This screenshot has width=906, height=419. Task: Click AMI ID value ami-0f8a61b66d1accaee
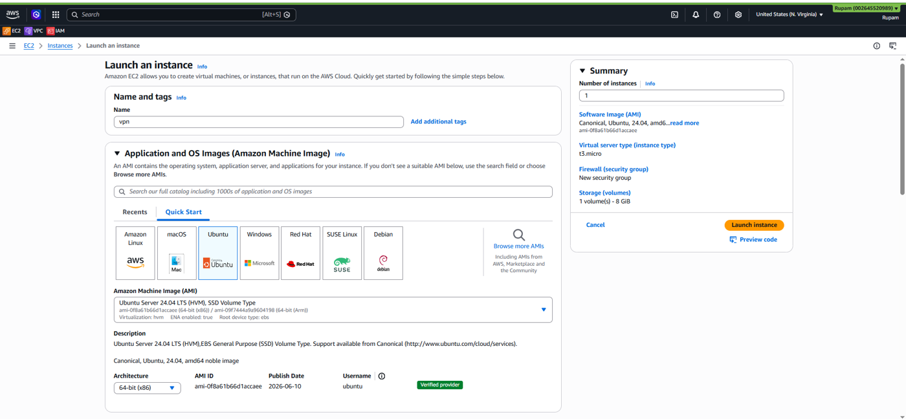tap(228, 385)
